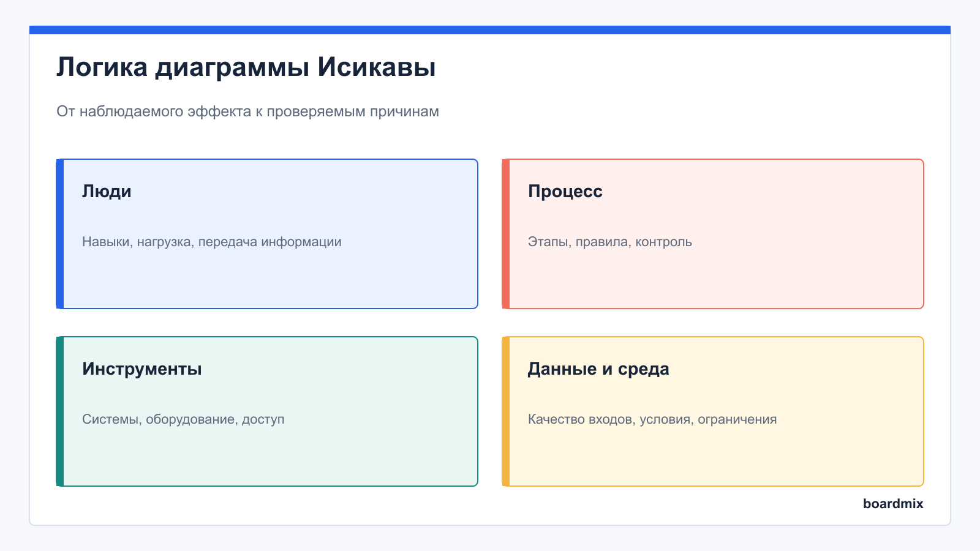Select text "Качество входов, условия, ограничения"
Viewport: 980px width, 551px height.
pyautogui.click(x=652, y=419)
